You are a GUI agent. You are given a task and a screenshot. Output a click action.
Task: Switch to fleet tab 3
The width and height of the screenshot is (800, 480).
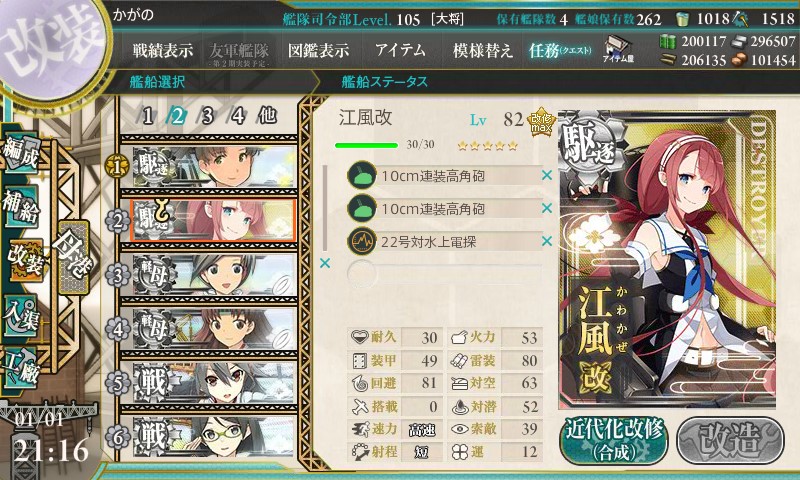click(x=207, y=116)
